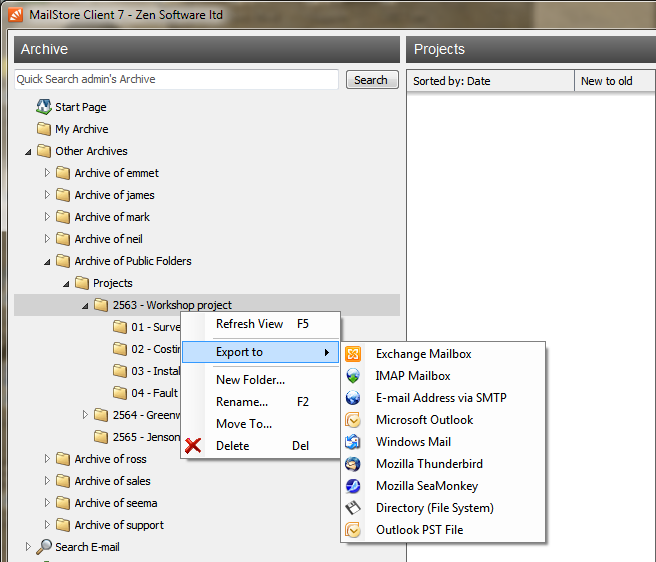The width and height of the screenshot is (656, 562).
Task: Click the Sorted by: Date header
Action: coord(490,81)
